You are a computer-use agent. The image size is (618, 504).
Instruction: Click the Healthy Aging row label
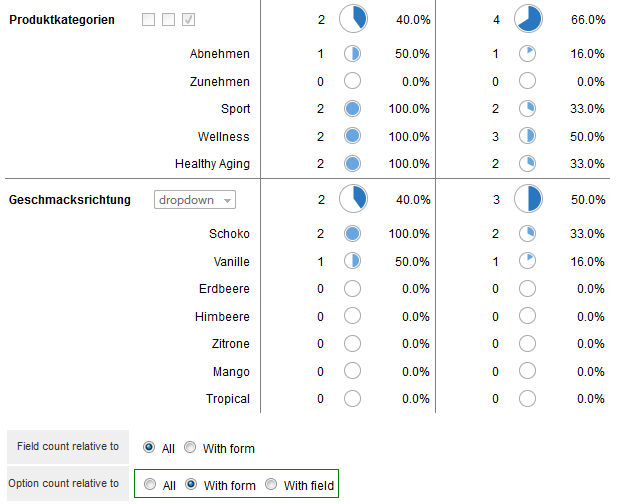click(212, 164)
